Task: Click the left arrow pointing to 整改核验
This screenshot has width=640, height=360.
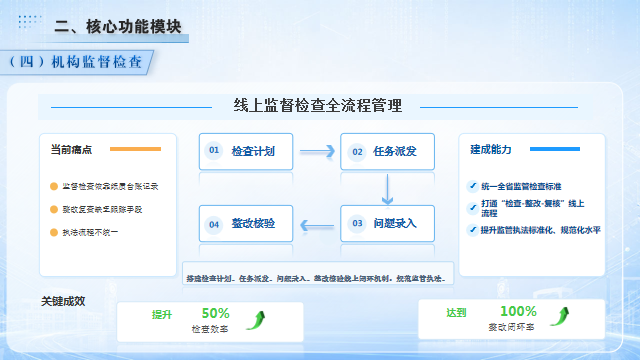Action: [x=317, y=225]
